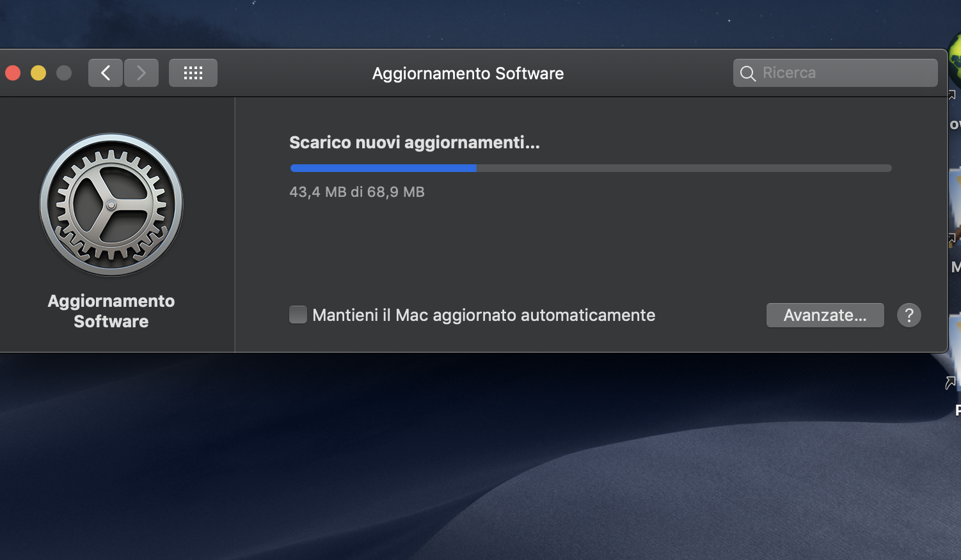Click the blue filled part of download progress bar
The image size is (961, 560).
(x=383, y=168)
